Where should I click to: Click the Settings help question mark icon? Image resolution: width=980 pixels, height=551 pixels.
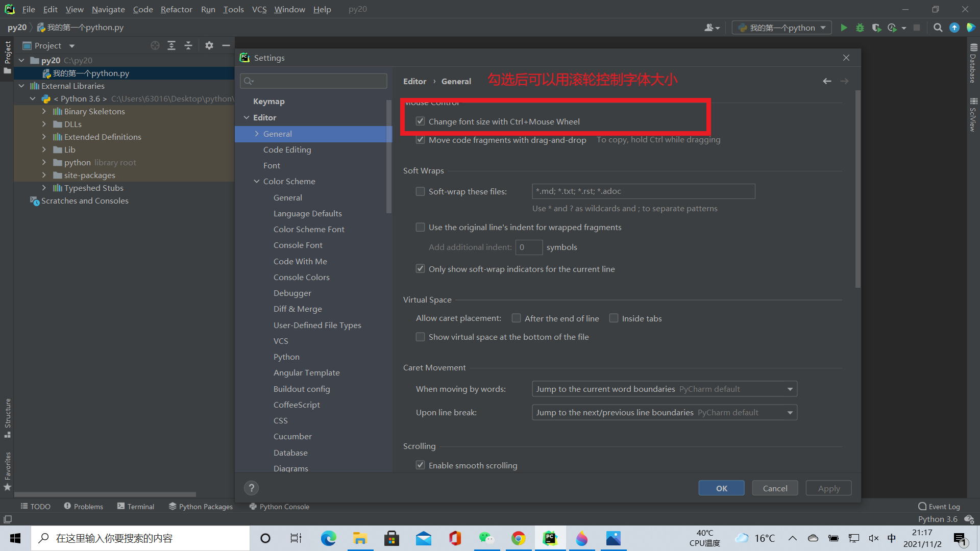(251, 488)
